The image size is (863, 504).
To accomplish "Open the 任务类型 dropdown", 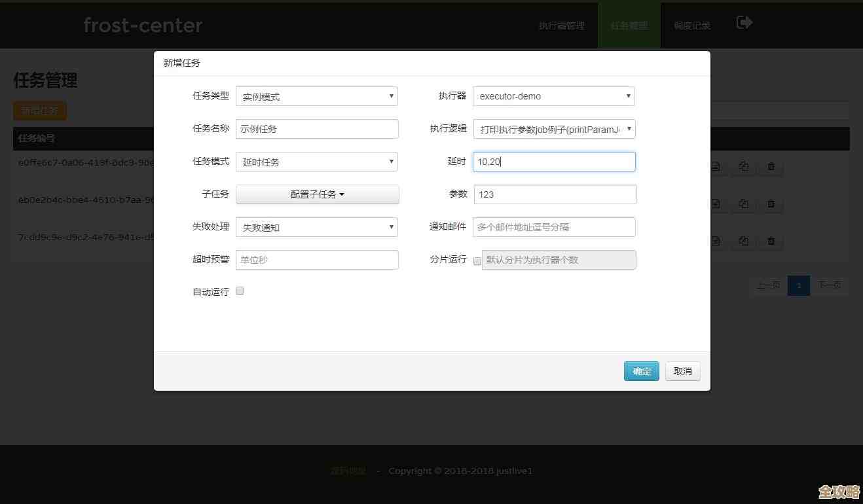I will 317,96.
